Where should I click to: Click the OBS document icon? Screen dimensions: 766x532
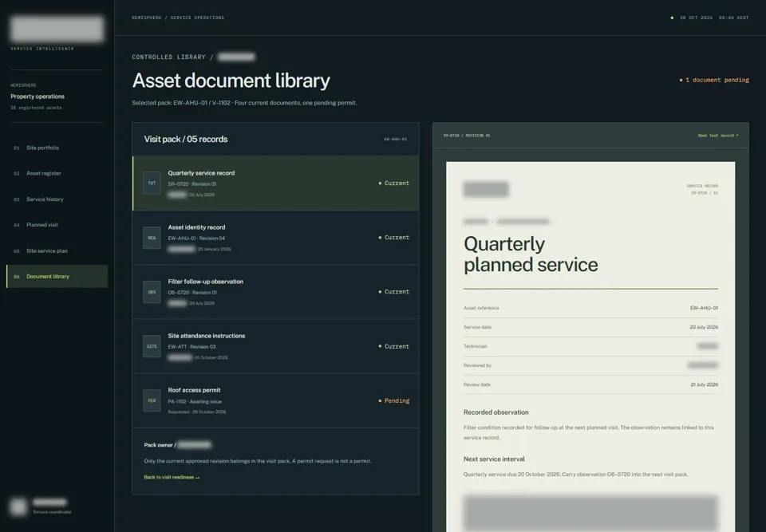(152, 292)
